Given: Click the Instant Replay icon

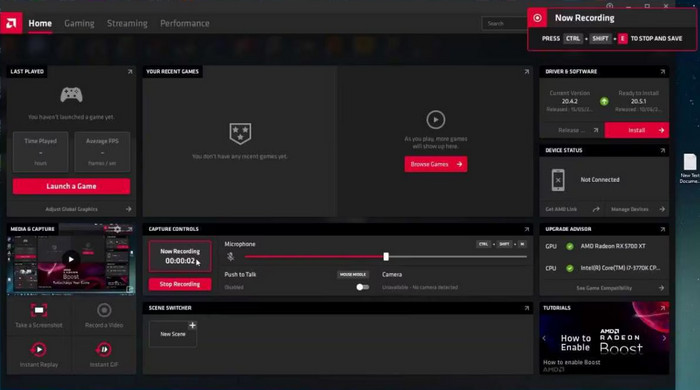Looking at the screenshot, I should (39, 349).
